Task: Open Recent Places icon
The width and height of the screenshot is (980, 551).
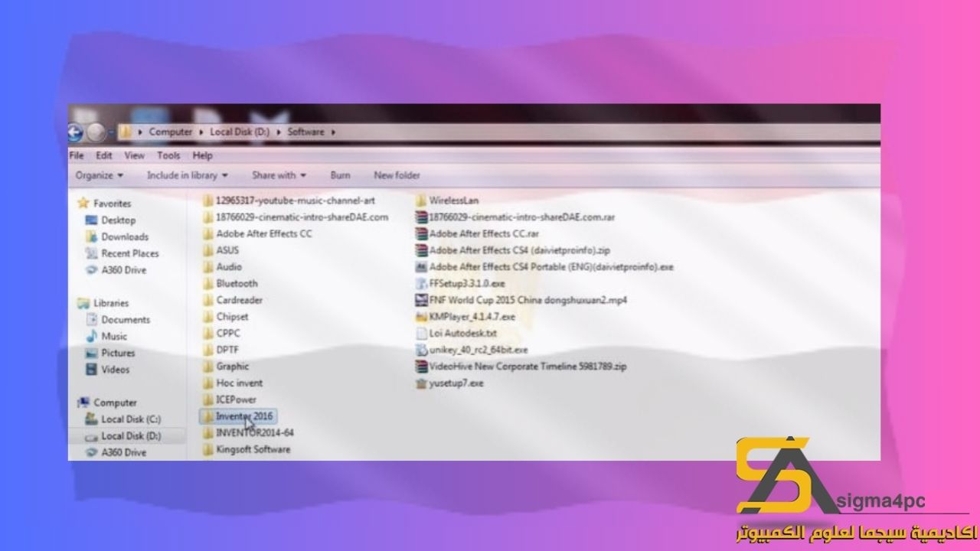Action: [91, 253]
